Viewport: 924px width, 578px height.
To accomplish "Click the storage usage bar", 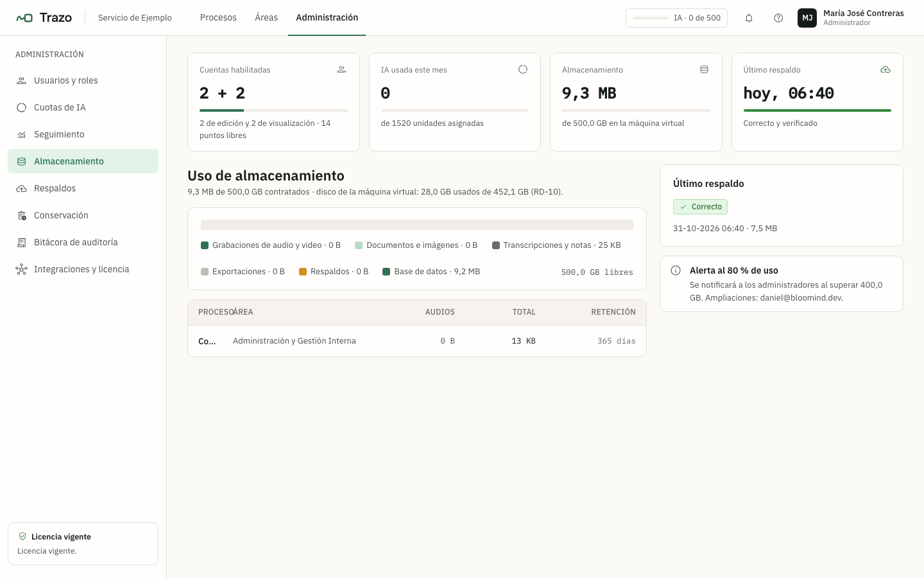I will click(417, 225).
